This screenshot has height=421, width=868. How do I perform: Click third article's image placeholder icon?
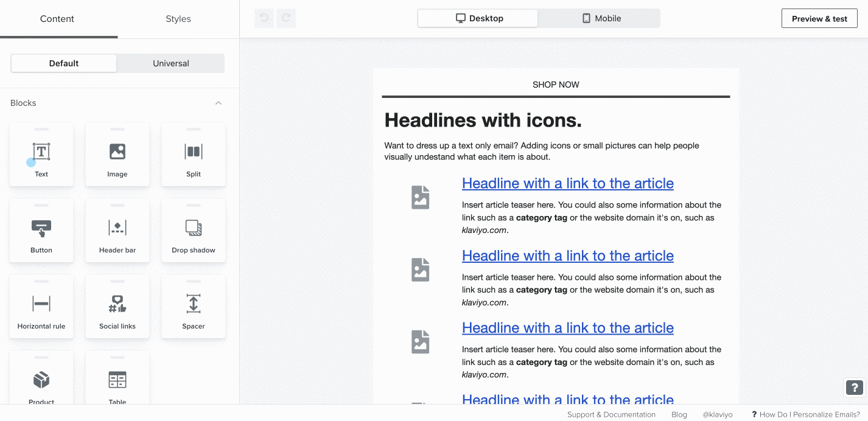[x=421, y=342]
